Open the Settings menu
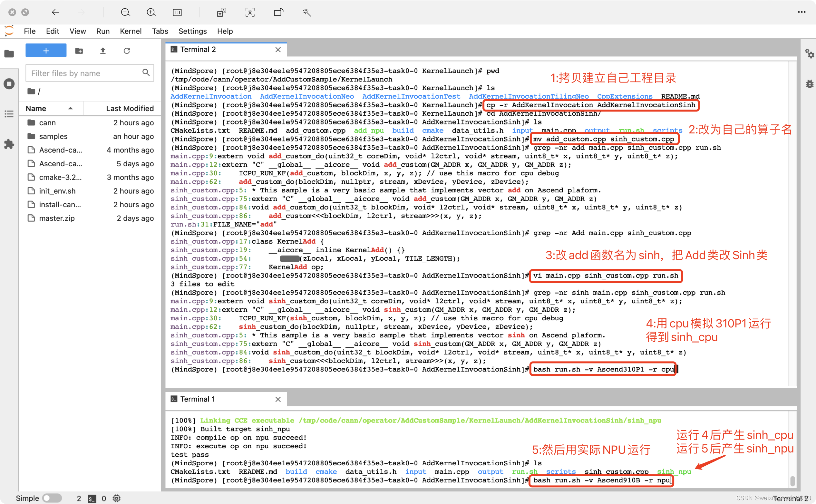 pos(192,31)
